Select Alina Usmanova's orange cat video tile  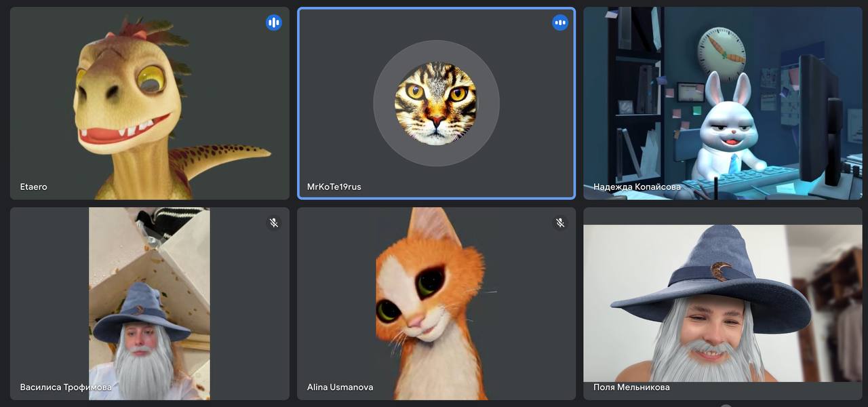tap(436, 303)
